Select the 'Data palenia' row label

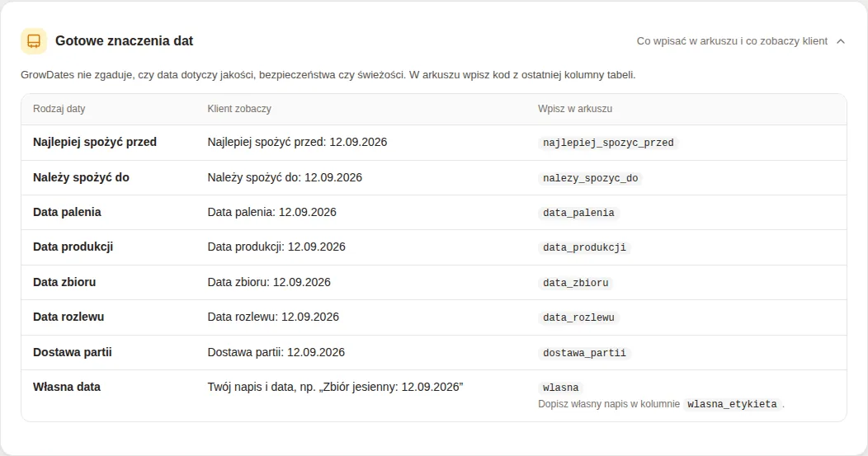tap(67, 213)
